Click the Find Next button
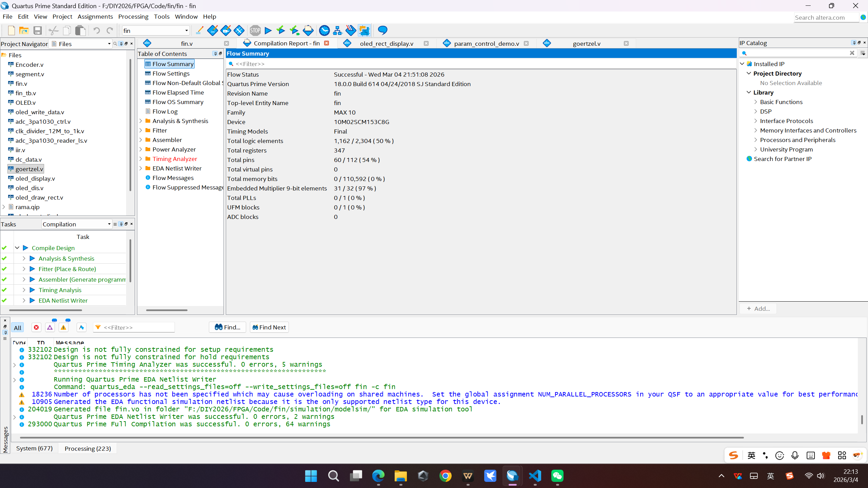 click(x=269, y=327)
